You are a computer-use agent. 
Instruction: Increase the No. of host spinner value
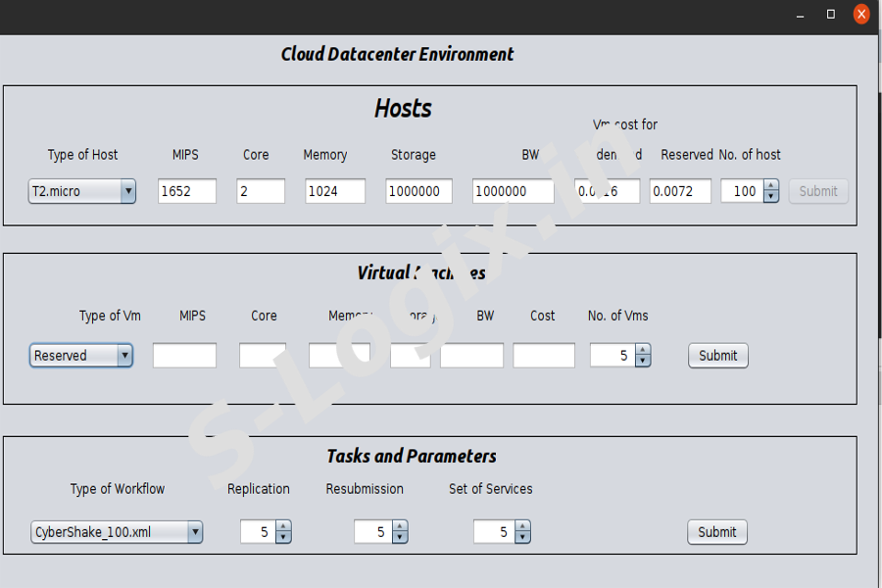[x=770, y=185]
